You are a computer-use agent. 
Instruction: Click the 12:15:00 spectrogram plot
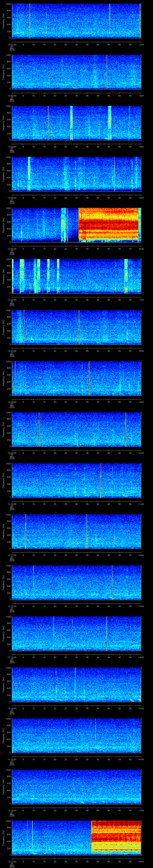pyautogui.click(x=77, y=736)
